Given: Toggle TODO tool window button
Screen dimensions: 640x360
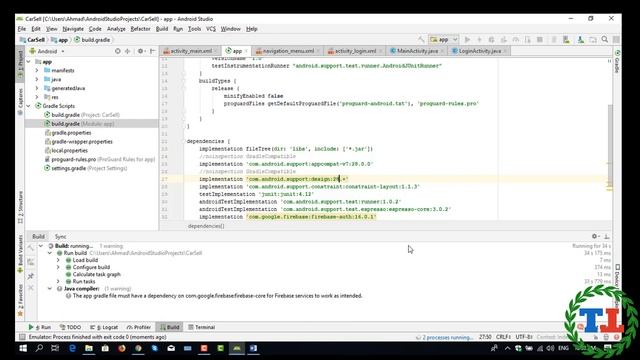Looking at the screenshot, I should [x=71, y=327].
